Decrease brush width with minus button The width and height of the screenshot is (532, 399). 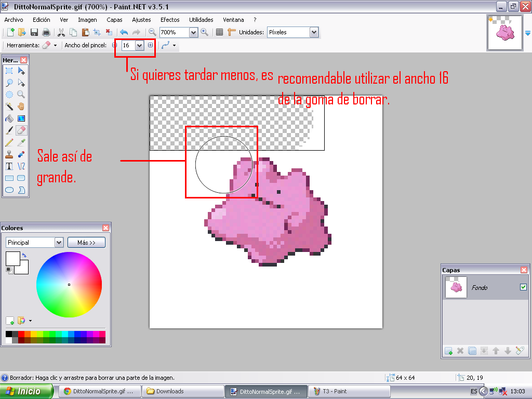[115, 45]
